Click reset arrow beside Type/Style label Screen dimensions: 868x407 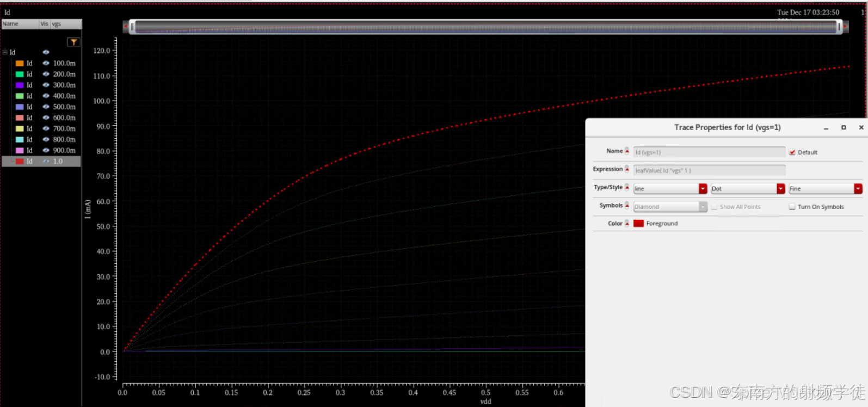(x=627, y=187)
